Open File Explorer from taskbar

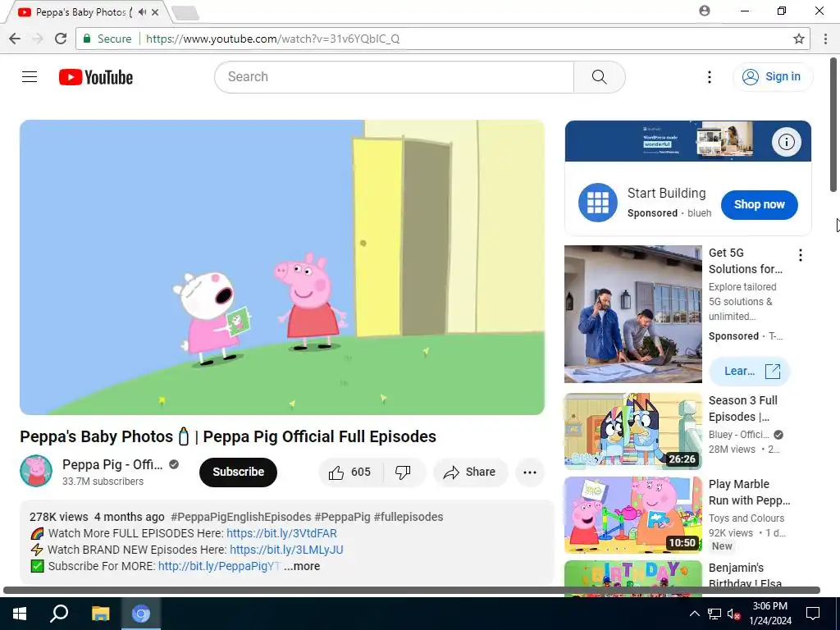100,614
